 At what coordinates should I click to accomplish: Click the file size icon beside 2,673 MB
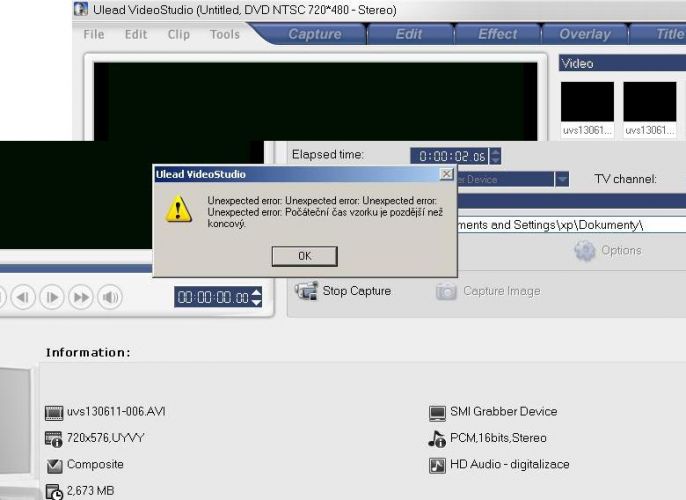54,492
